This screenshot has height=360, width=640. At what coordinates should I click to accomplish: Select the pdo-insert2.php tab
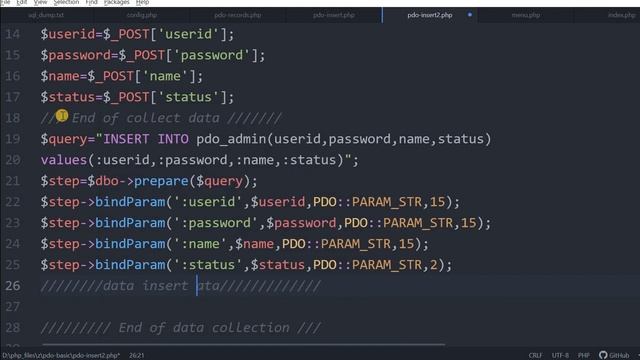coord(430,15)
